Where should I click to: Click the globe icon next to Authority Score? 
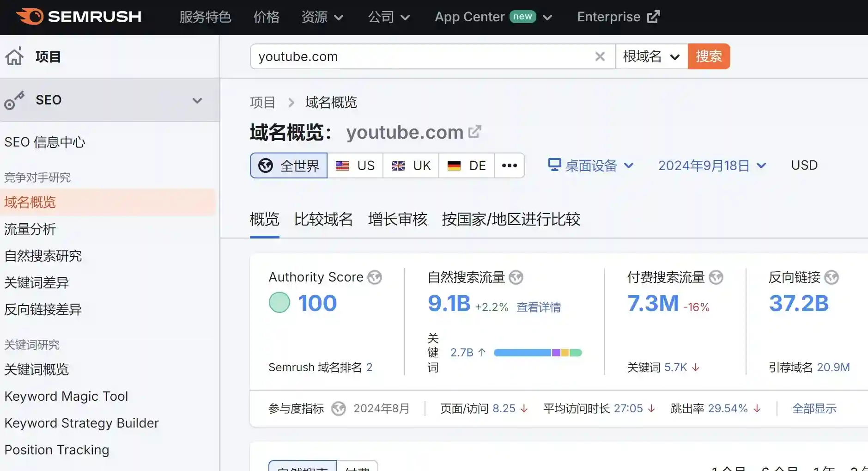coord(375,277)
